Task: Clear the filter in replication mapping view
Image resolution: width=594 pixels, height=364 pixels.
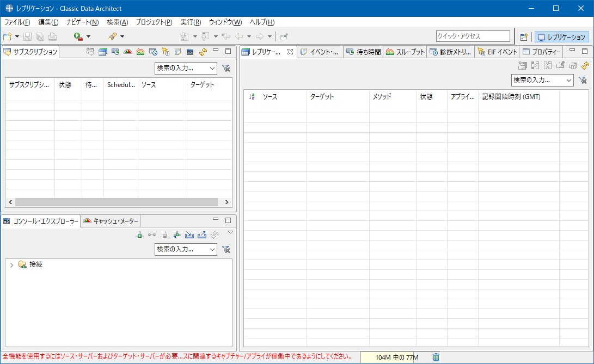Action: pyautogui.click(x=583, y=81)
